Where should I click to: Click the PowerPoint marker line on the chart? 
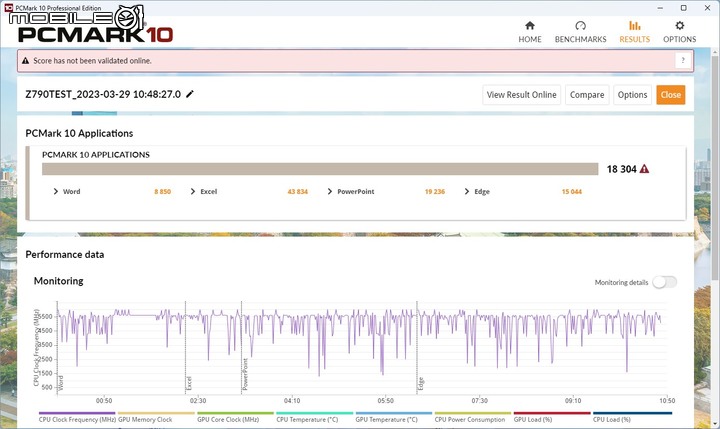click(242, 348)
